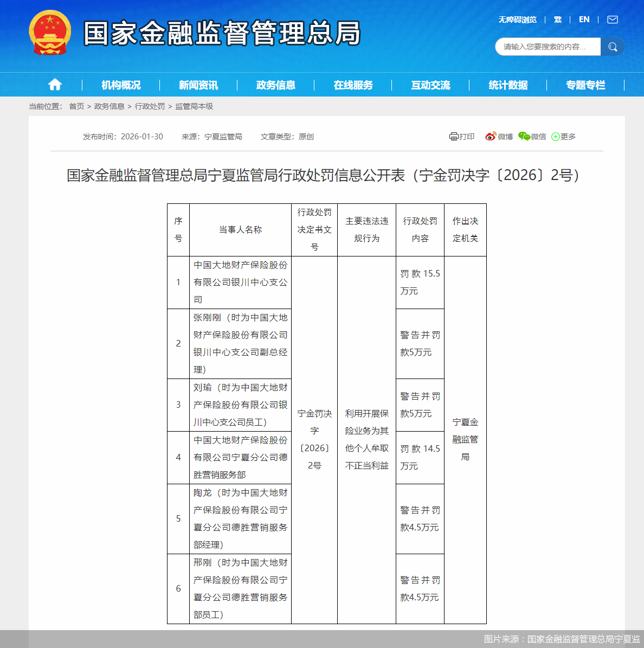Select 互动交流 from the navigation bar
The image size is (644, 648).
[430, 85]
